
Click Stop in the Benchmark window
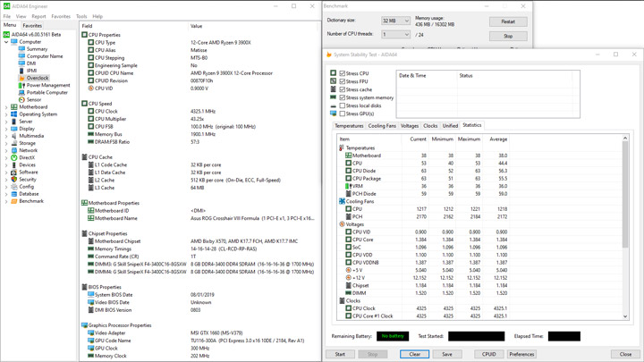(508, 36)
